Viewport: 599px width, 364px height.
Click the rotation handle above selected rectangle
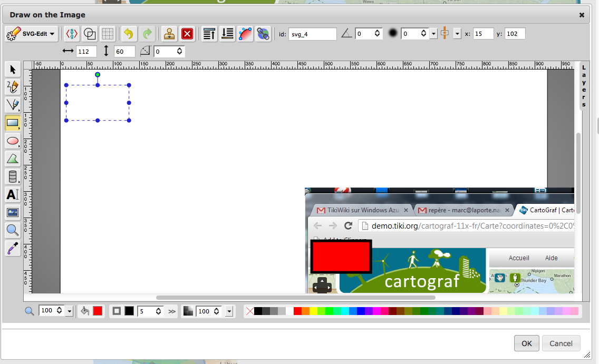pos(98,75)
